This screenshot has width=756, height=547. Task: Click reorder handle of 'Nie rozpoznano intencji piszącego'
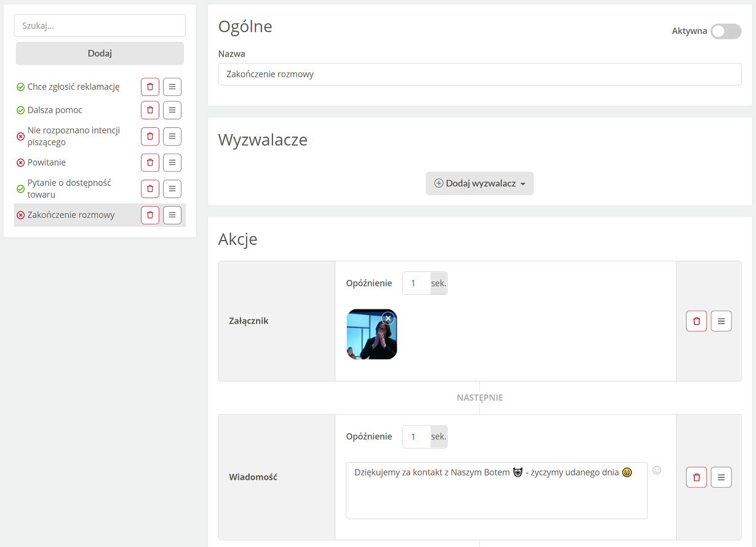[x=172, y=137]
